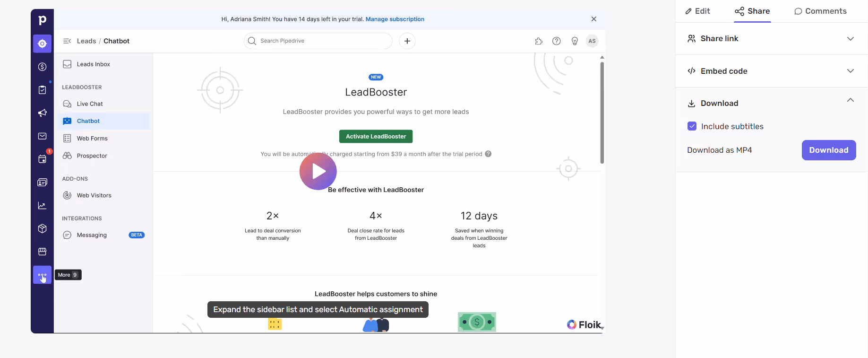Image resolution: width=868 pixels, height=358 pixels.
Task: Click the More three-dots sidebar button
Action: point(42,275)
